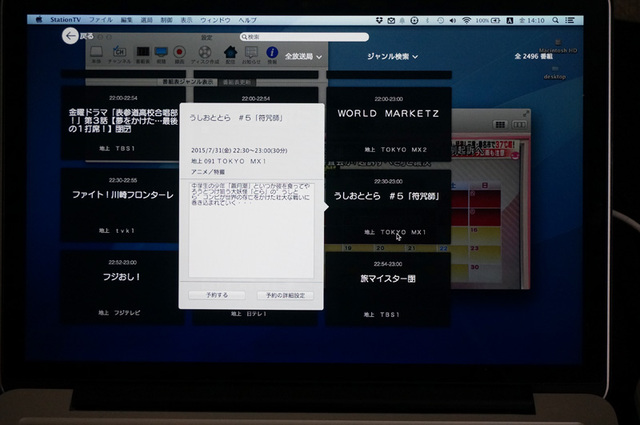The width and height of the screenshot is (640, 425).
Task: Open the 選局 menu
Action: click(x=146, y=20)
